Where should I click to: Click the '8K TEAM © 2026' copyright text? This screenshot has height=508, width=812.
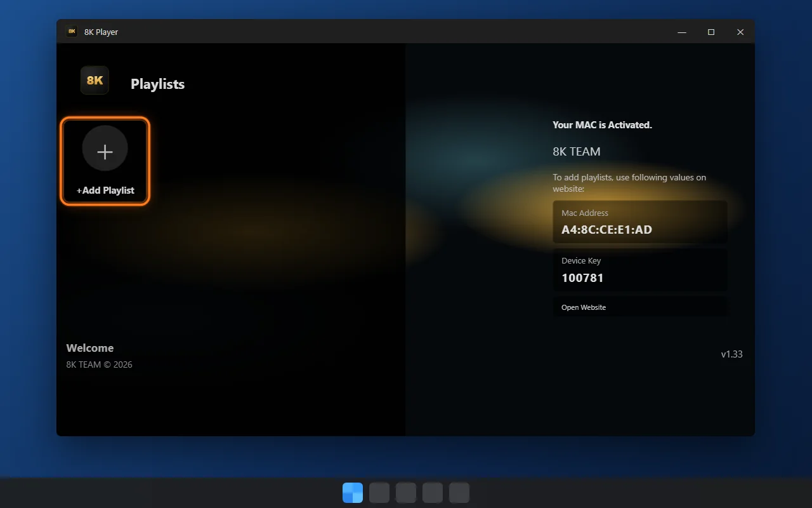[x=99, y=364]
